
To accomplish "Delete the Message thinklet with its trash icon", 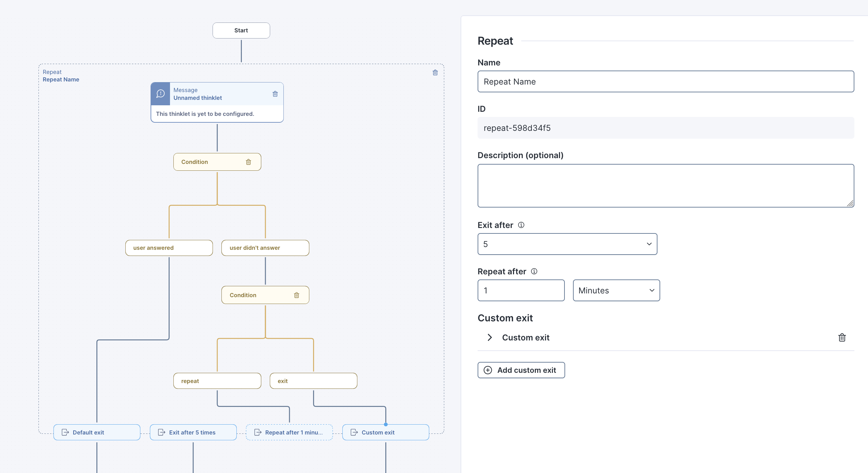I will coord(275,94).
